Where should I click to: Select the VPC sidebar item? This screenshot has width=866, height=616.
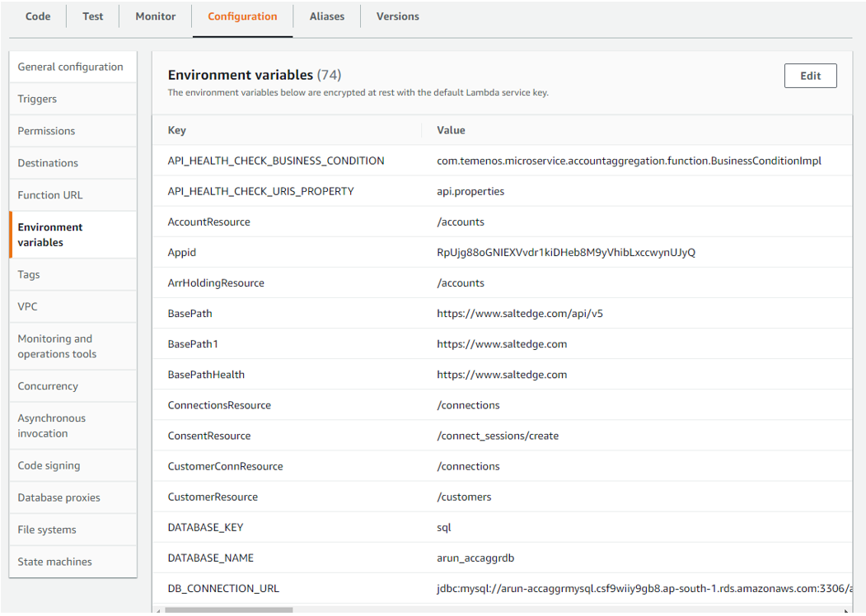pos(28,307)
